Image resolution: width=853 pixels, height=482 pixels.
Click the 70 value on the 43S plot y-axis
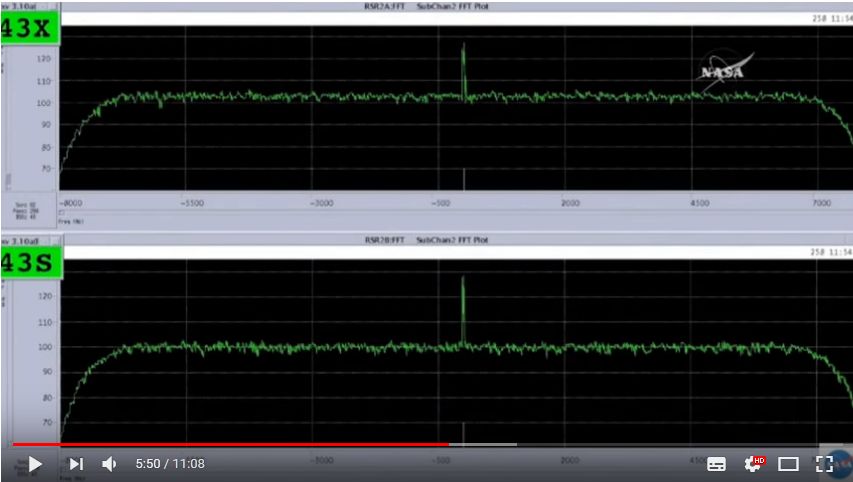(x=47, y=422)
